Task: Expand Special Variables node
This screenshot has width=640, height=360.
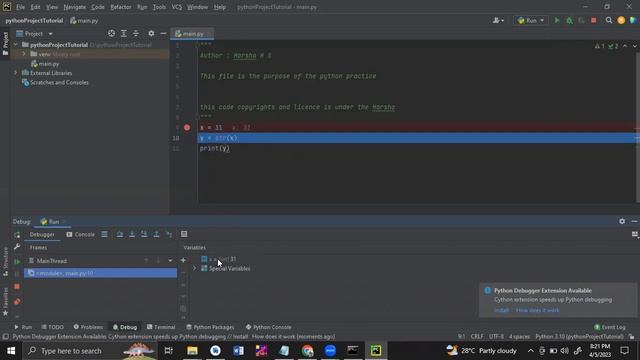Action: [194, 269]
